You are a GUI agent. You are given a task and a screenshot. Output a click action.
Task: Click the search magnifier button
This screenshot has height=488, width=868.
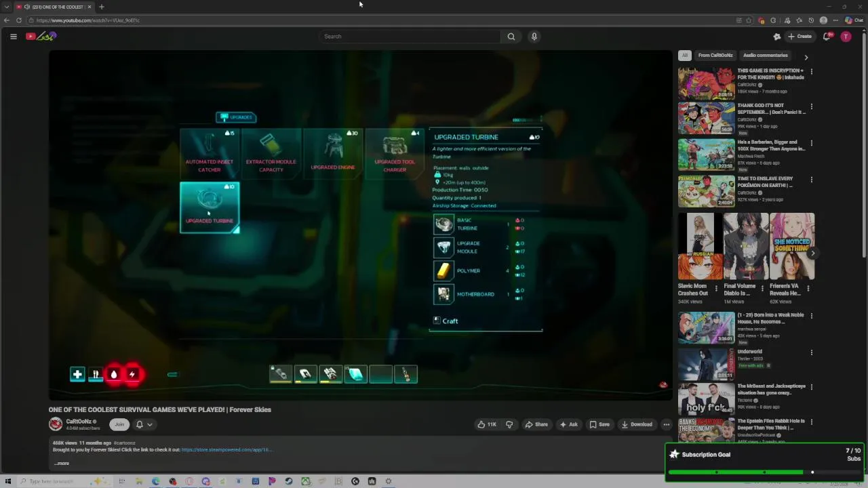coord(511,37)
